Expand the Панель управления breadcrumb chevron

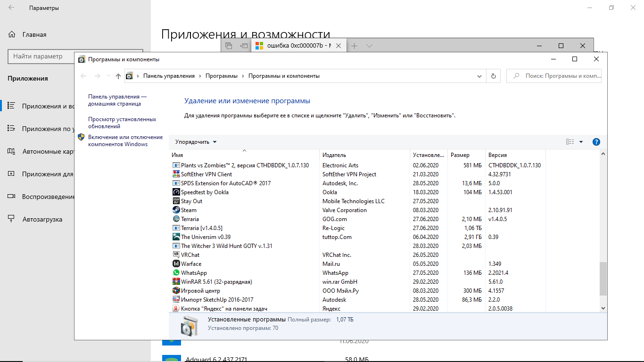[x=200, y=76]
